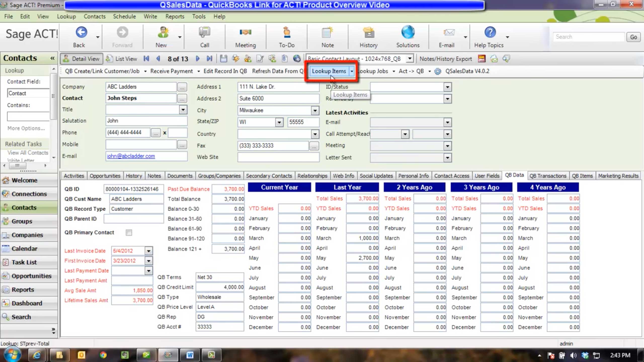This screenshot has width=644, height=362.
Task: Collapse the Contacts sidebar panel
Action: tap(52, 58)
